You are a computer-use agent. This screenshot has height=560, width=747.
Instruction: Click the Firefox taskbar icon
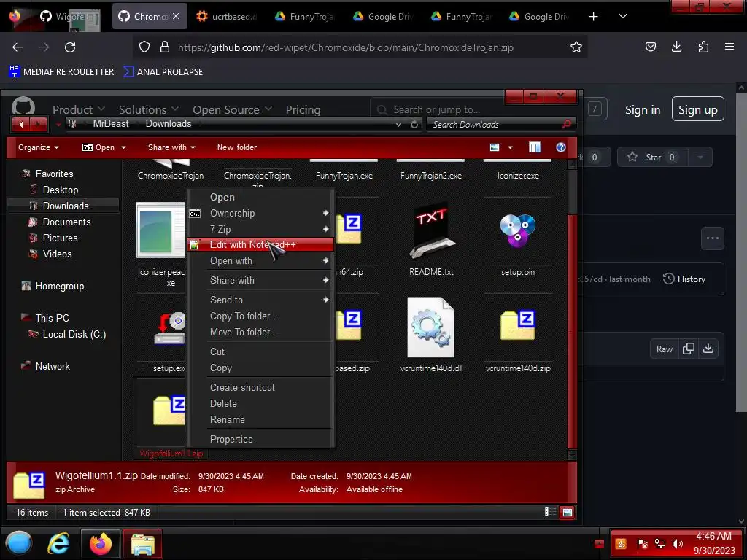tap(101, 543)
